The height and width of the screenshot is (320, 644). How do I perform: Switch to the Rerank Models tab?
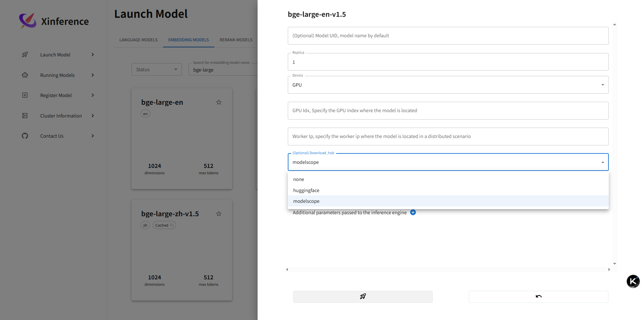236,40
